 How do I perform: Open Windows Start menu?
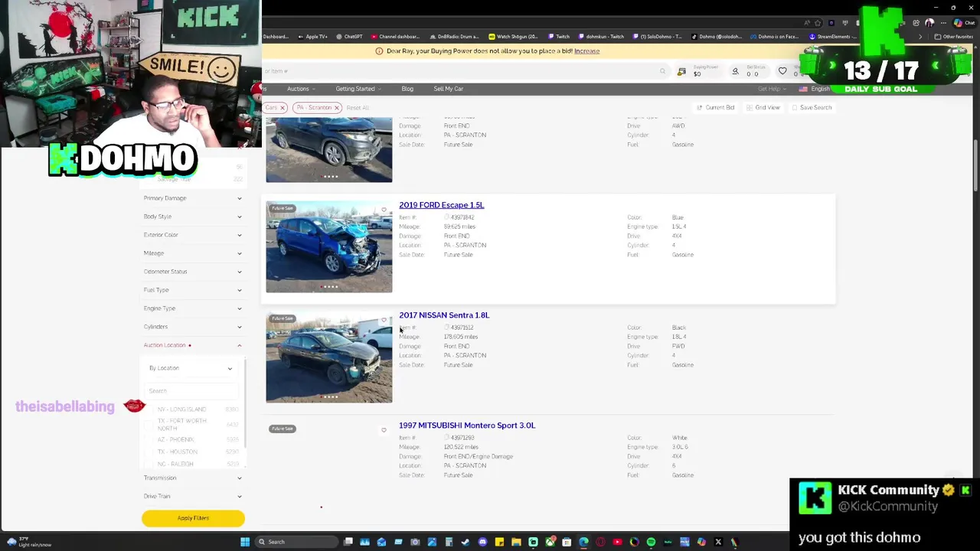245,542
